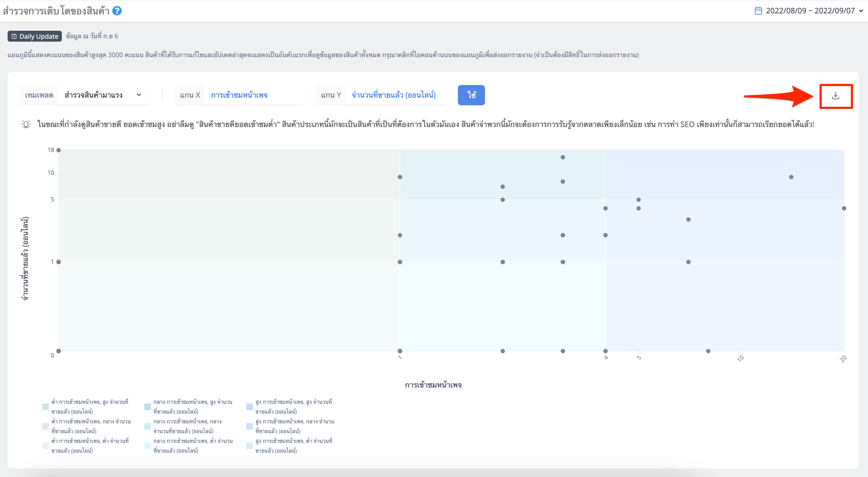Screen dimensions: 868x477
Task: Click the calendar icon beside date range
Action: pos(758,11)
